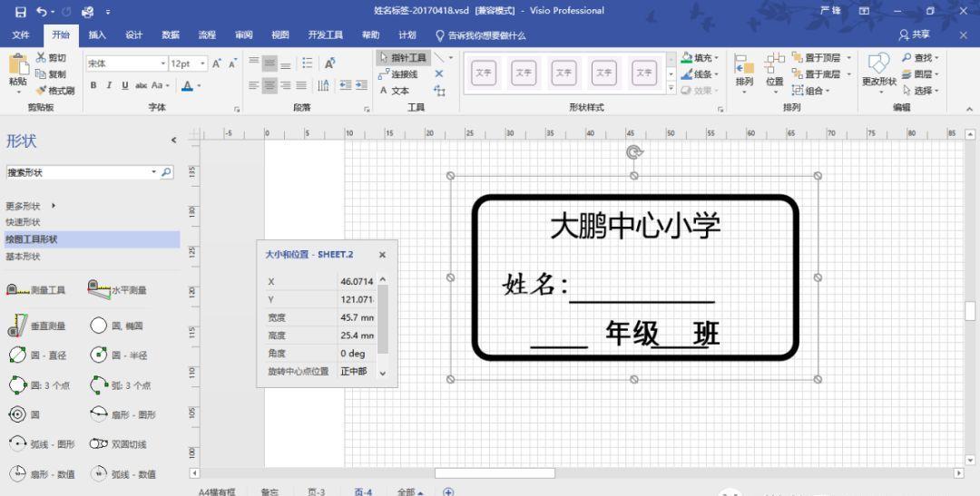980x496 pixels.
Task: Click the search magnifier in shapes panel
Action: tap(166, 172)
